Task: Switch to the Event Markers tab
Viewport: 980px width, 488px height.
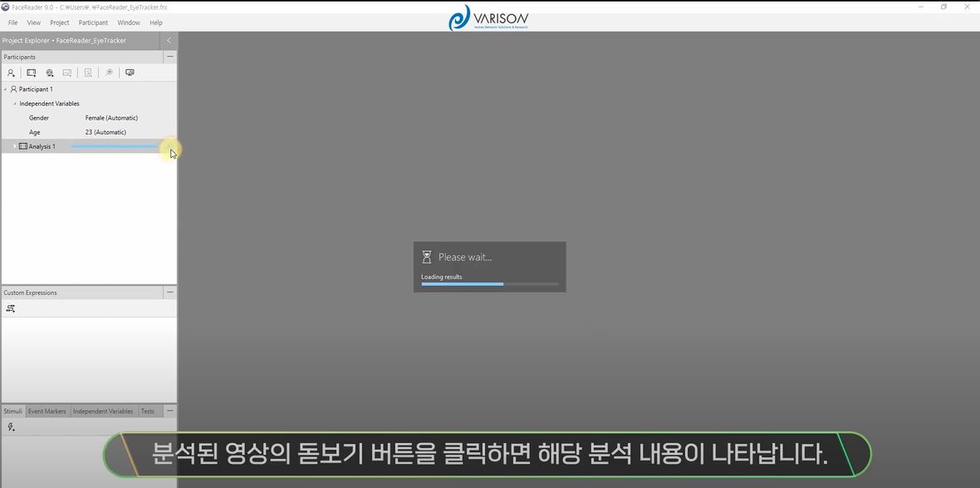Action: (x=47, y=411)
